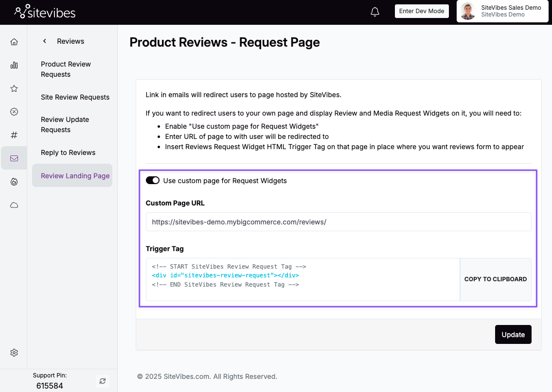Open the cloud icon in sidebar
The image size is (552, 392).
click(14, 205)
